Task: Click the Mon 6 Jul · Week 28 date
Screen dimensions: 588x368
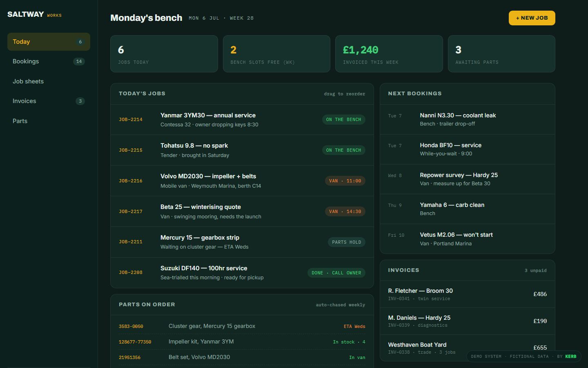Action: click(x=221, y=18)
